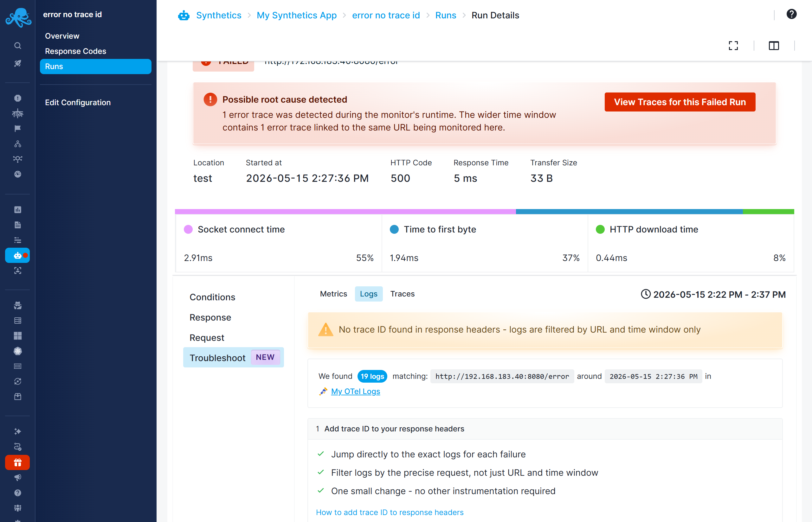Screen dimensions: 812x522
Task: Click the HTTP Code value 500
Action: tap(400, 178)
